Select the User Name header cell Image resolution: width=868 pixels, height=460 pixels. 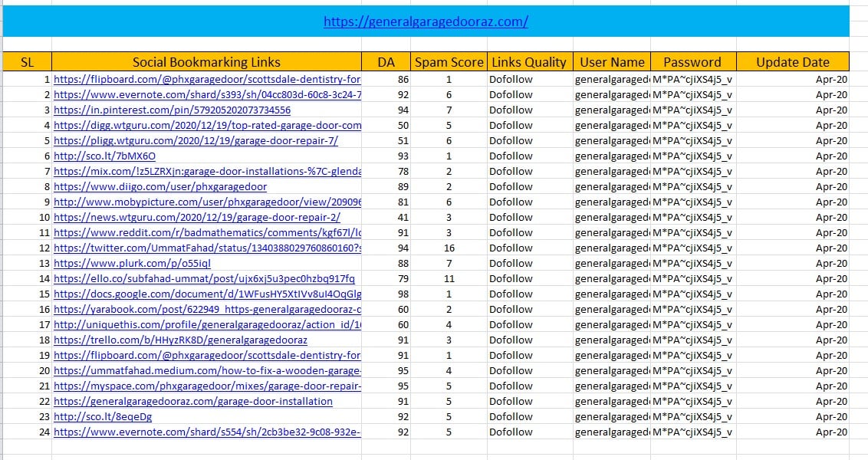coord(612,62)
